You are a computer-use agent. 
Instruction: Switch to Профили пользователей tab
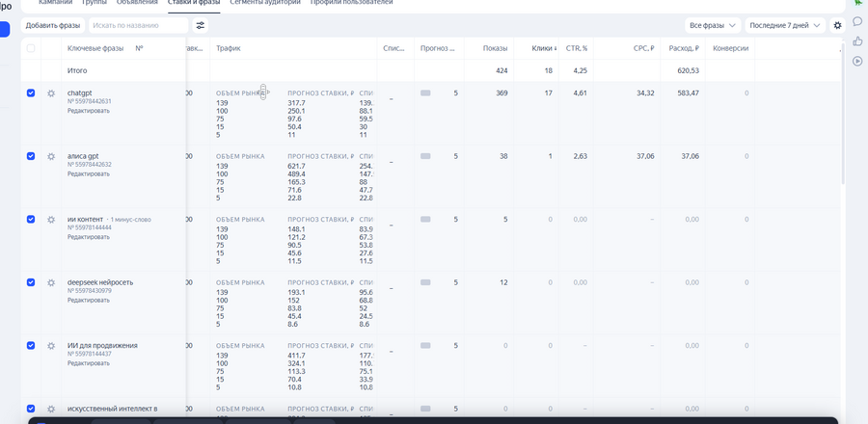(x=351, y=3)
